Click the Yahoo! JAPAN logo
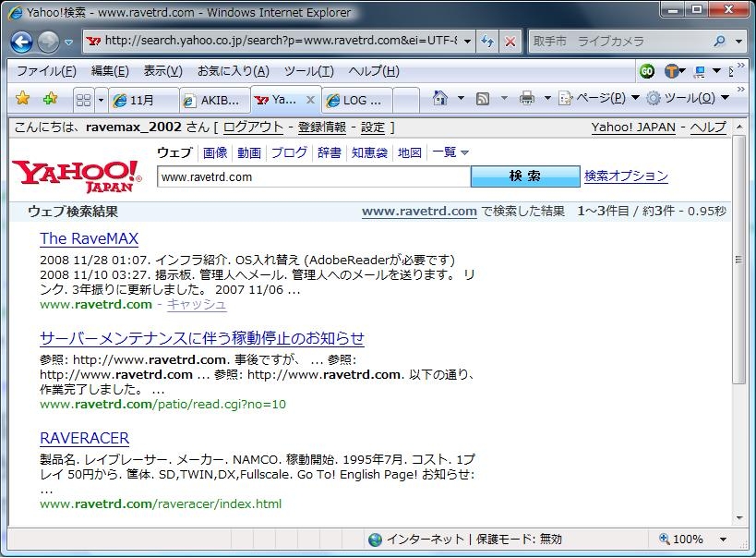Screen dimensions: 756x558 (x=78, y=176)
